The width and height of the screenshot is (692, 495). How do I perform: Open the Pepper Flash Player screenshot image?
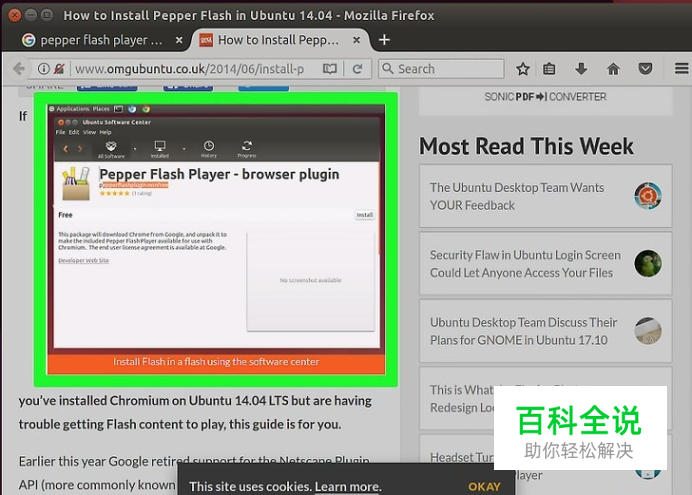coord(216,240)
